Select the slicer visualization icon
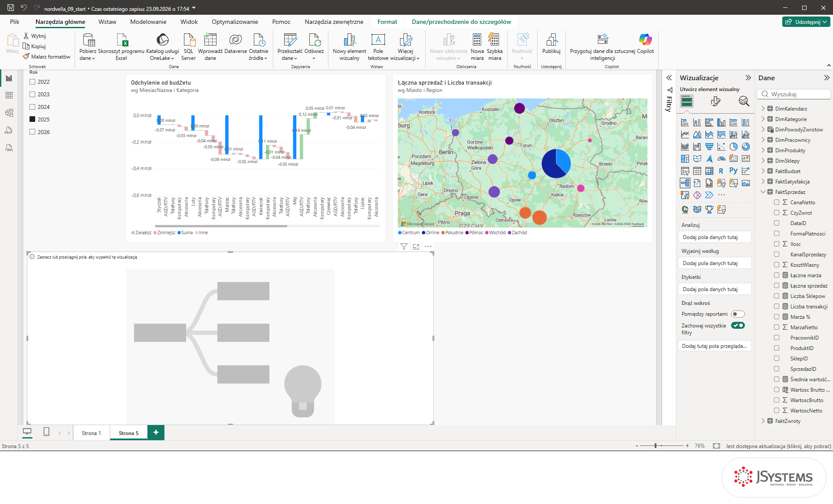 (685, 171)
